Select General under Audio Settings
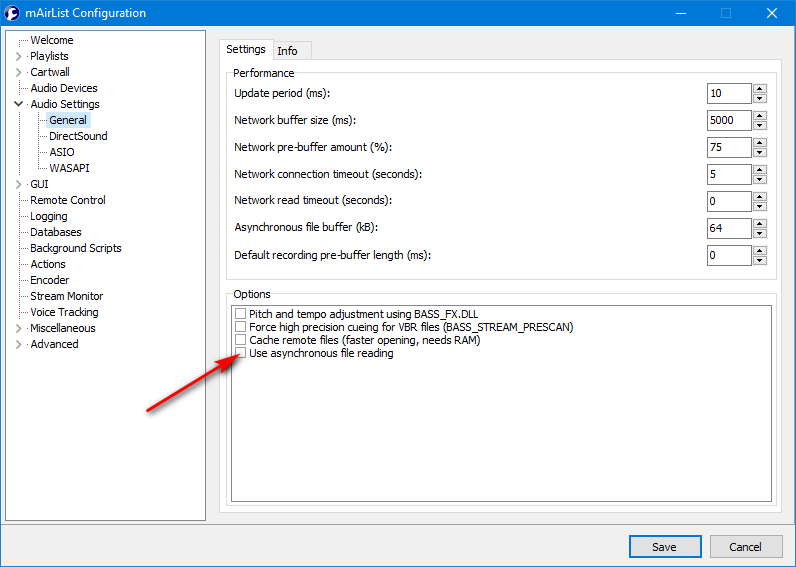 click(x=68, y=120)
